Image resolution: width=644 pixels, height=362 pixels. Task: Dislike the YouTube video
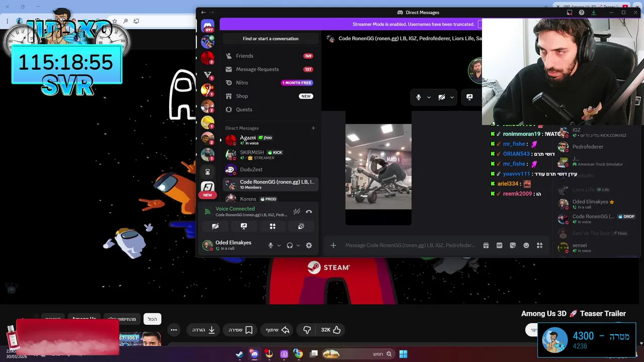307,330
